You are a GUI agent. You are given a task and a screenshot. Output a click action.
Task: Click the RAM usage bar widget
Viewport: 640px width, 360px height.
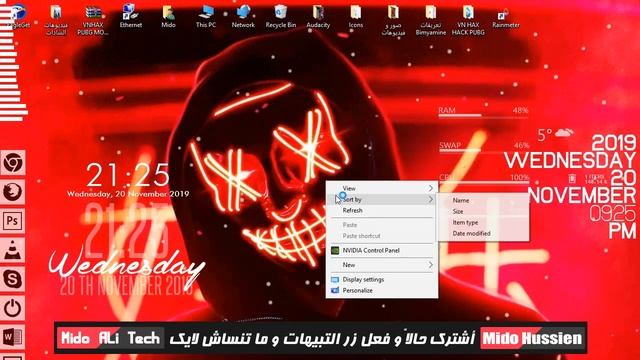point(483,112)
